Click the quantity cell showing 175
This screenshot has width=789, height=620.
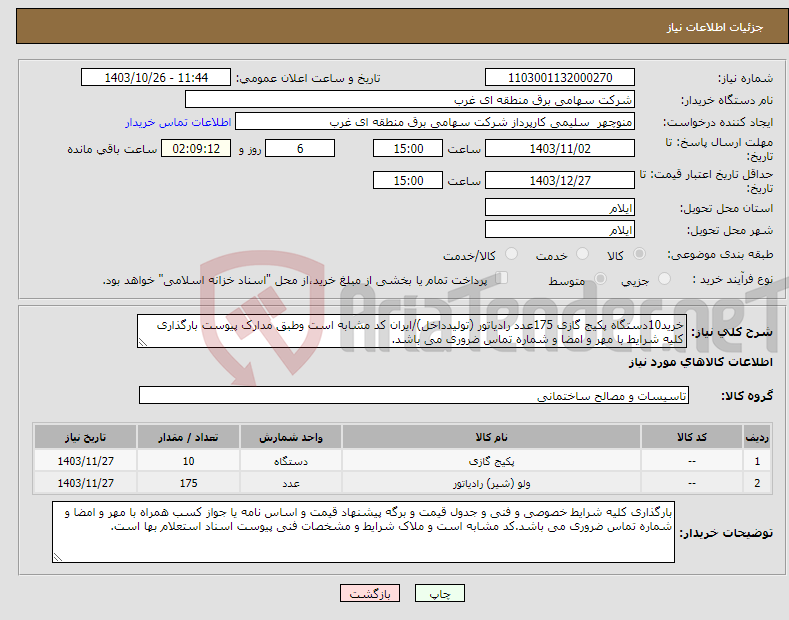pos(188,483)
